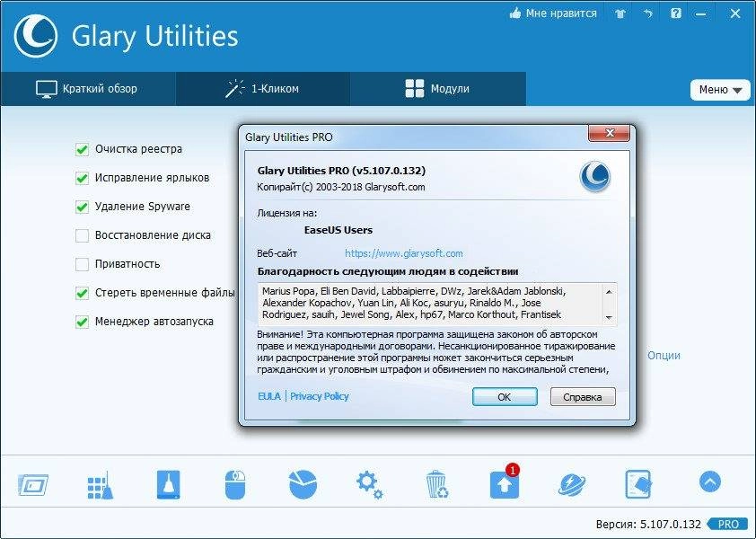Click the version text 'Версия: 5.107.0.132'
The height and width of the screenshot is (539, 756).
(x=648, y=524)
